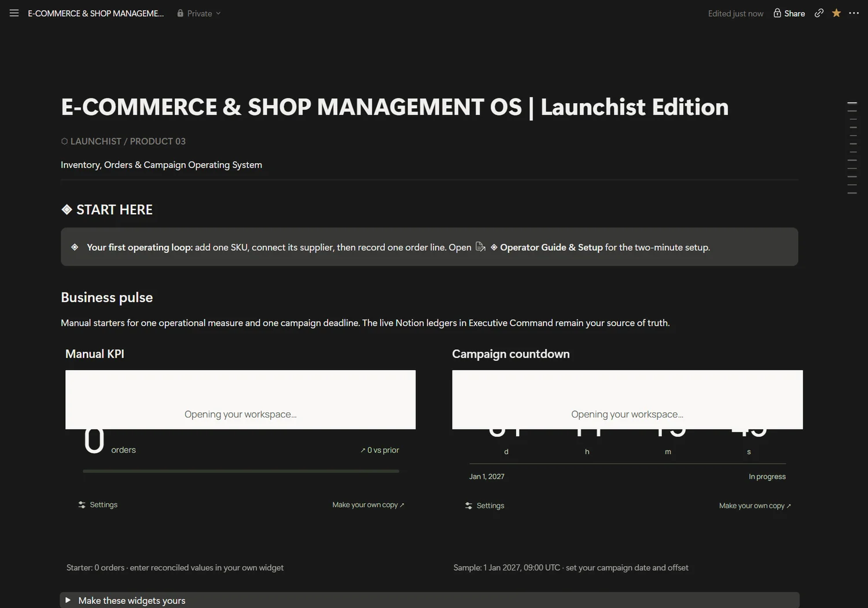Click Sample: 1 Jan 2027 caption text

pos(571,567)
